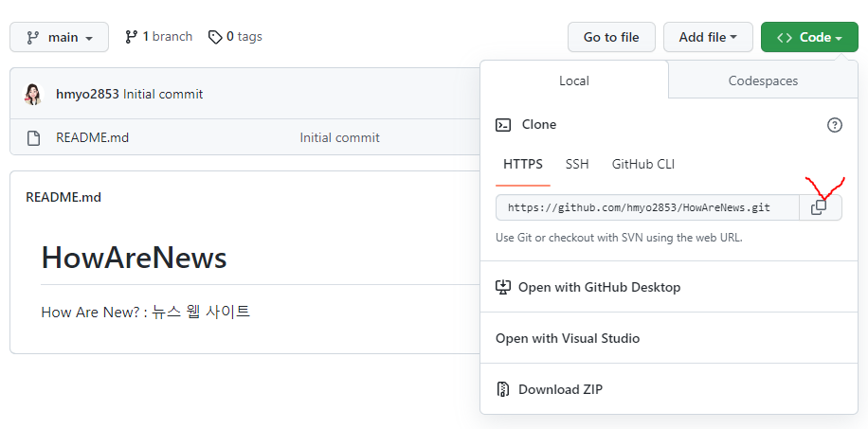Switch to the Codespaces tab
This screenshot has height=429, width=868.
tap(763, 80)
